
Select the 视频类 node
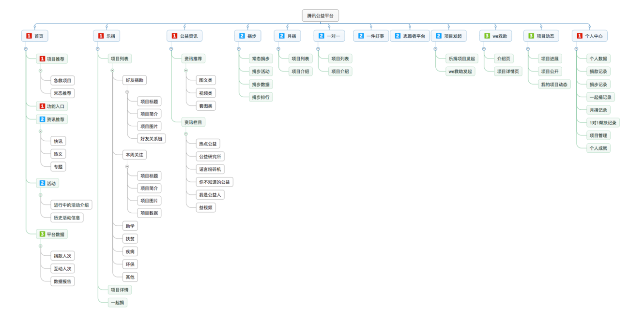click(206, 93)
